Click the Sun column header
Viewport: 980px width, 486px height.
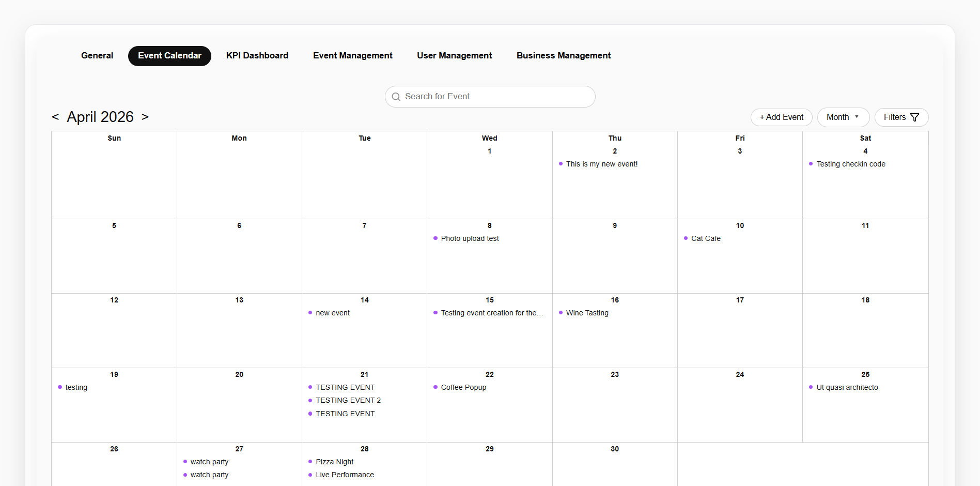click(114, 138)
